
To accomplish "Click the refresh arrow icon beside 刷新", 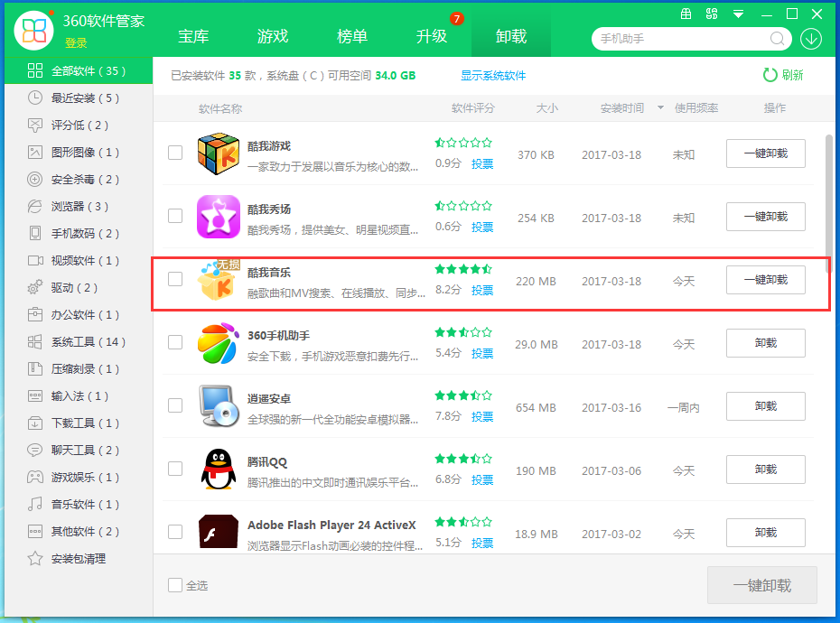I will pyautogui.click(x=770, y=75).
